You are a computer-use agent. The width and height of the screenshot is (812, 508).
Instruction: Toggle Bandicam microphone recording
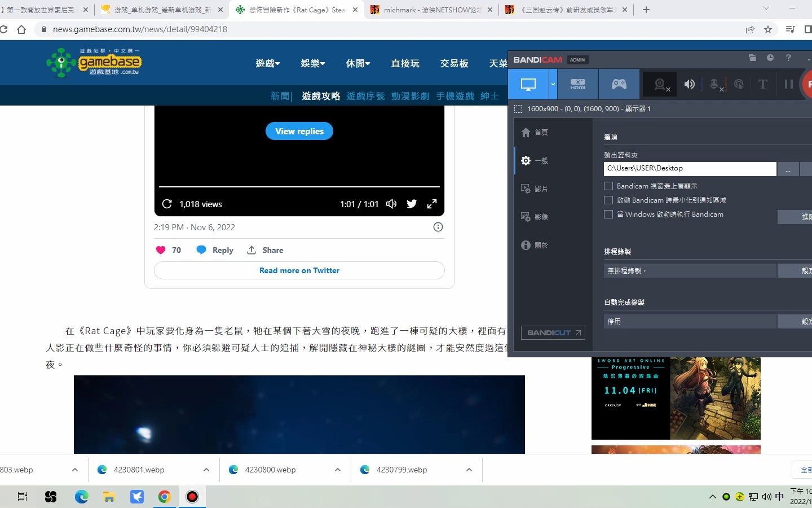point(715,85)
